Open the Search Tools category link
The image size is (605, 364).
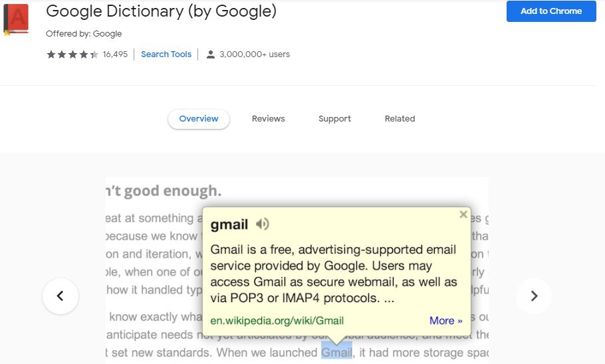click(x=166, y=54)
